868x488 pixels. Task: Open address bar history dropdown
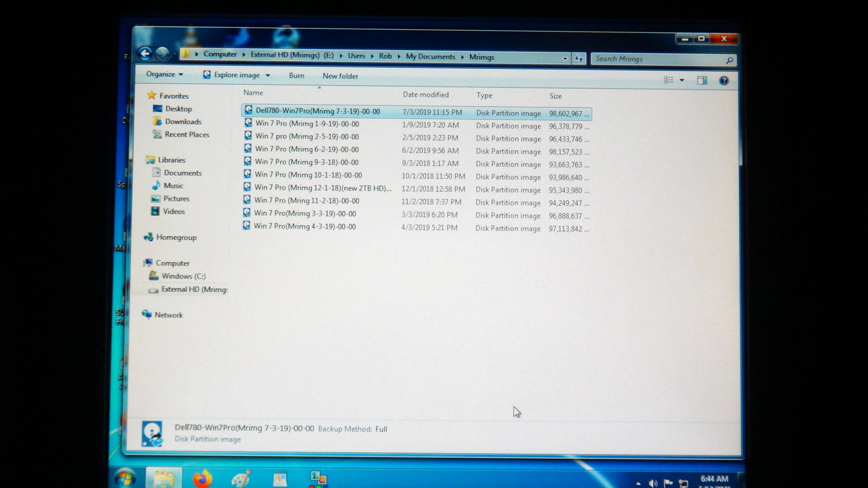click(x=565, y=58)
